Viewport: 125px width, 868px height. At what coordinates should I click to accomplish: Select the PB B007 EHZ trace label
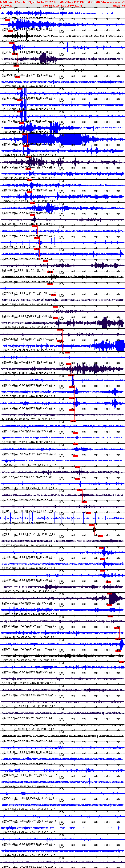pyautogui.click(x=29, y=580)
